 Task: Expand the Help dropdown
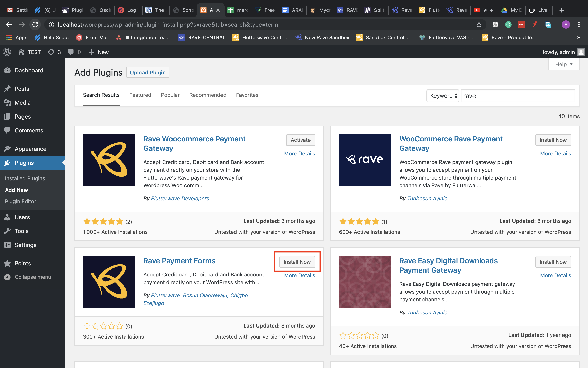click(x=564, y=64)
